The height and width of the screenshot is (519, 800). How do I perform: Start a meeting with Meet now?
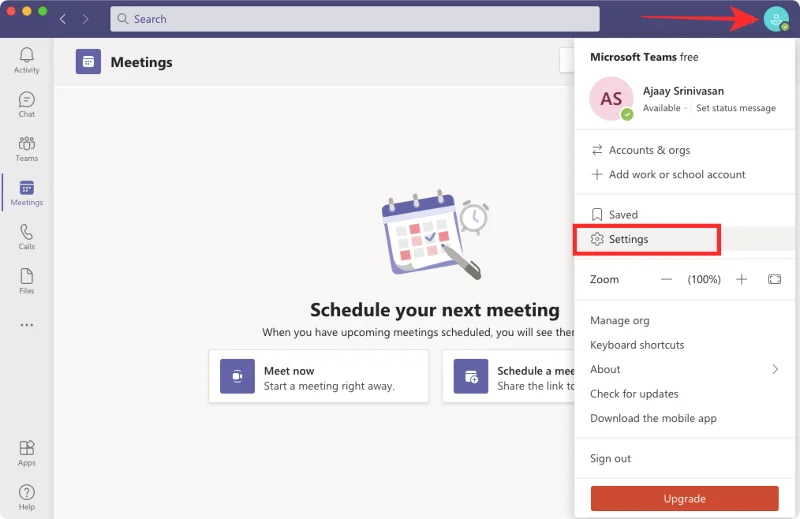(318, 377)
